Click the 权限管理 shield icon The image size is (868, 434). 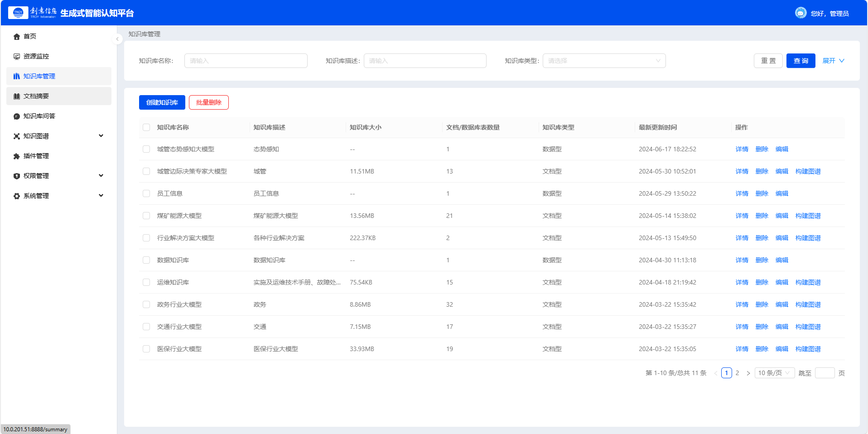pos(17,176)
